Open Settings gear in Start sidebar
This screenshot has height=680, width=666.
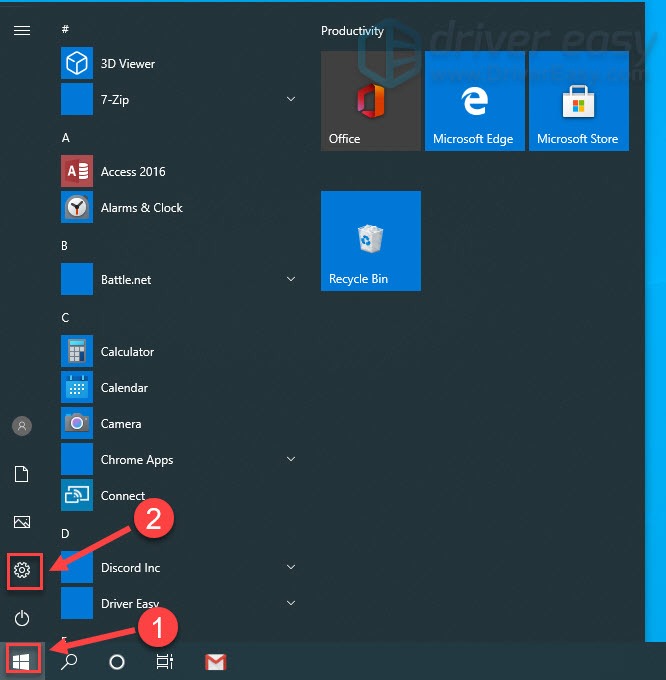[x=22, y=570]
